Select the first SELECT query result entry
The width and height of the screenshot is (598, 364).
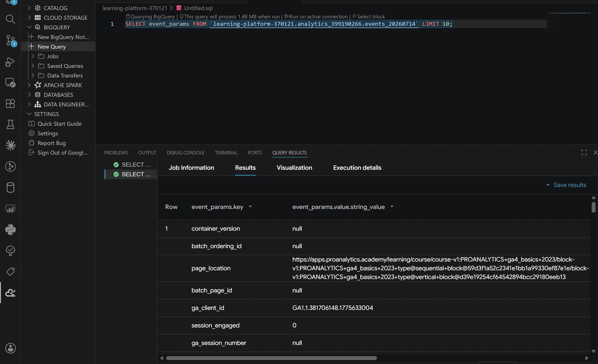133,165
